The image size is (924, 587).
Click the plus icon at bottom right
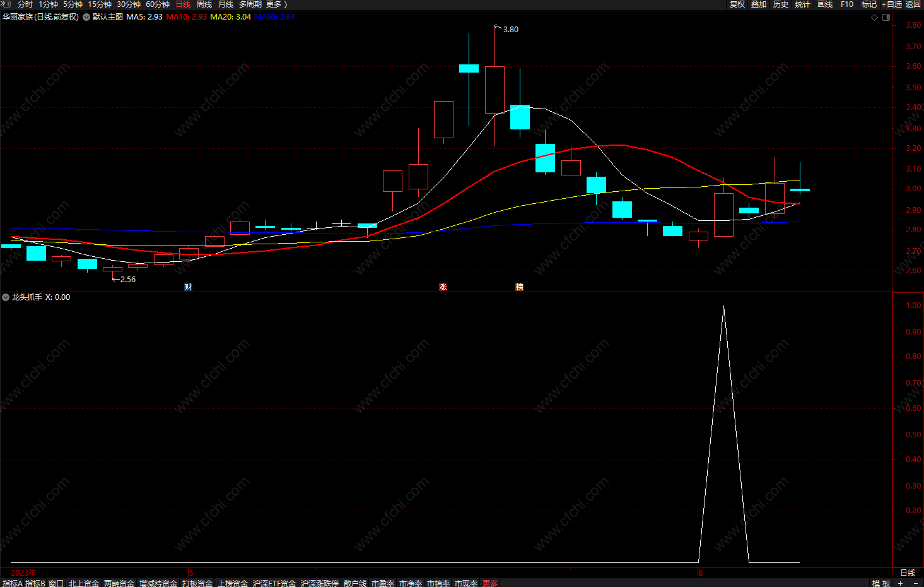tap(901, 583)
